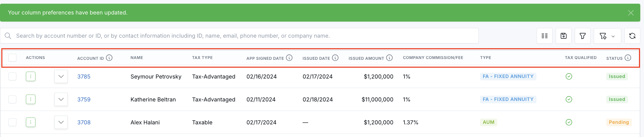This screenshot has height=137, width=644.
Task: Expand Alex Halani's row details
Action: coord(61,122)
